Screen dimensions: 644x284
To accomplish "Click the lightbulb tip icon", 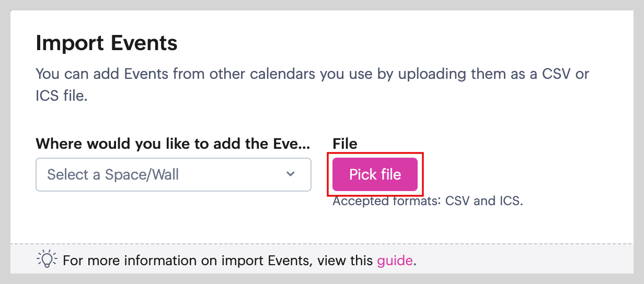I will click(x=47, y=259).
